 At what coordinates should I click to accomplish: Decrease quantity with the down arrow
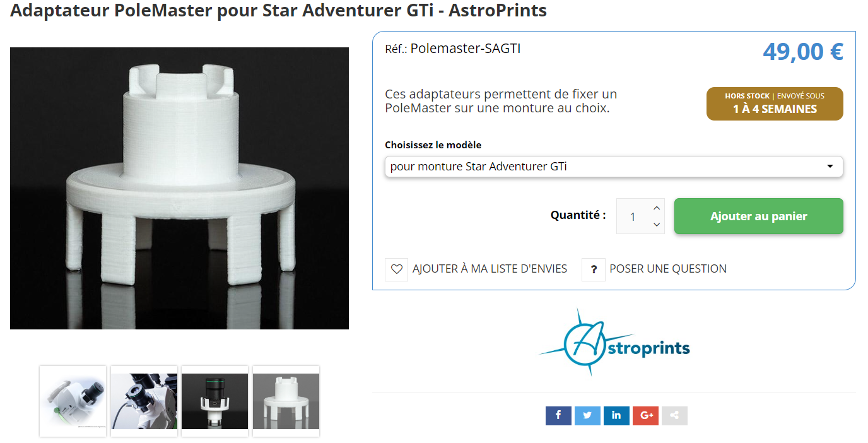657,225
